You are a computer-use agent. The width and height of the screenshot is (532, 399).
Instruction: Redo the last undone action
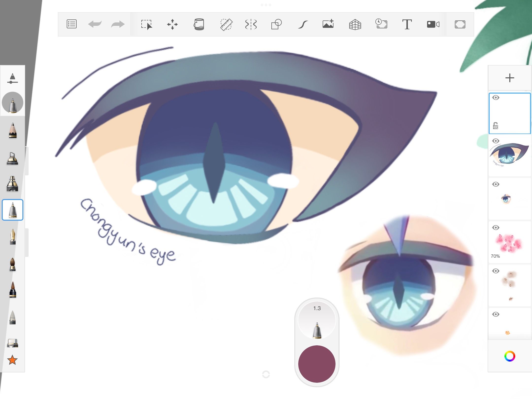(118, 24)
